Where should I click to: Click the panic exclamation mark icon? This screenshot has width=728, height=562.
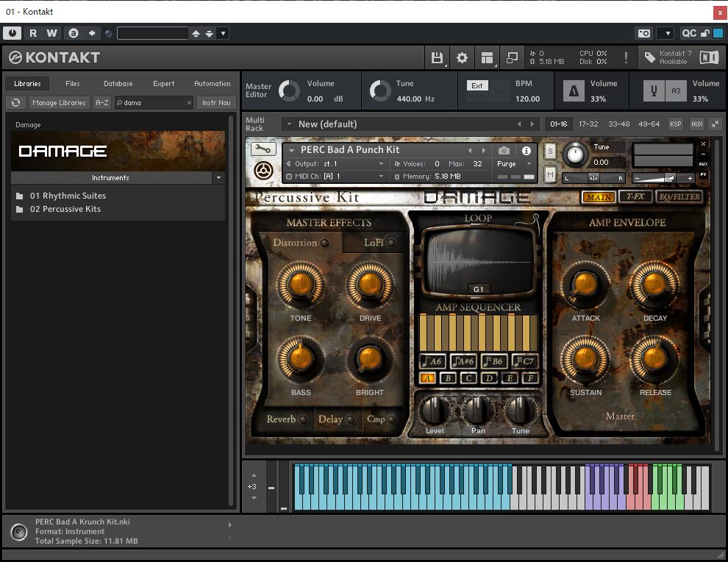627,57
